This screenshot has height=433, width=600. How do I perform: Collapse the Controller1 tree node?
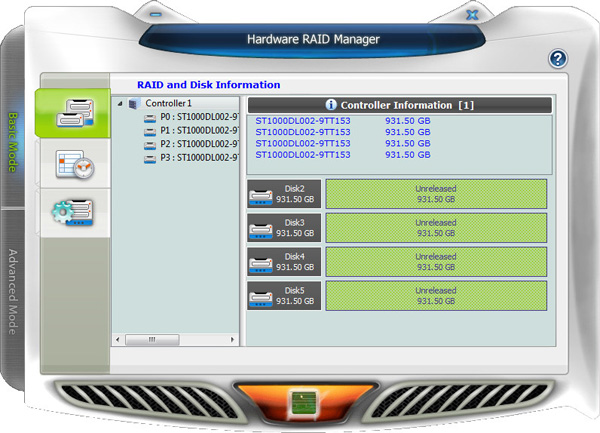coord(121,103)
